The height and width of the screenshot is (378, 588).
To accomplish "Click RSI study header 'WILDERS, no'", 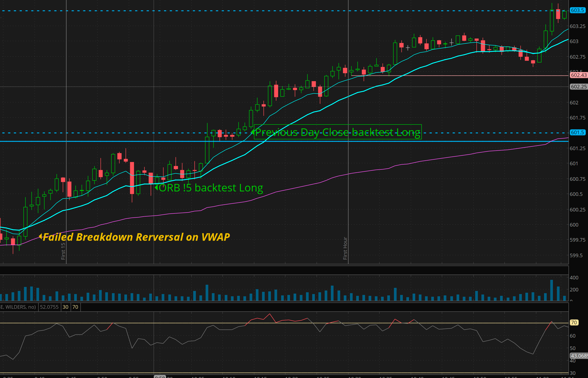I will (18, 307).
